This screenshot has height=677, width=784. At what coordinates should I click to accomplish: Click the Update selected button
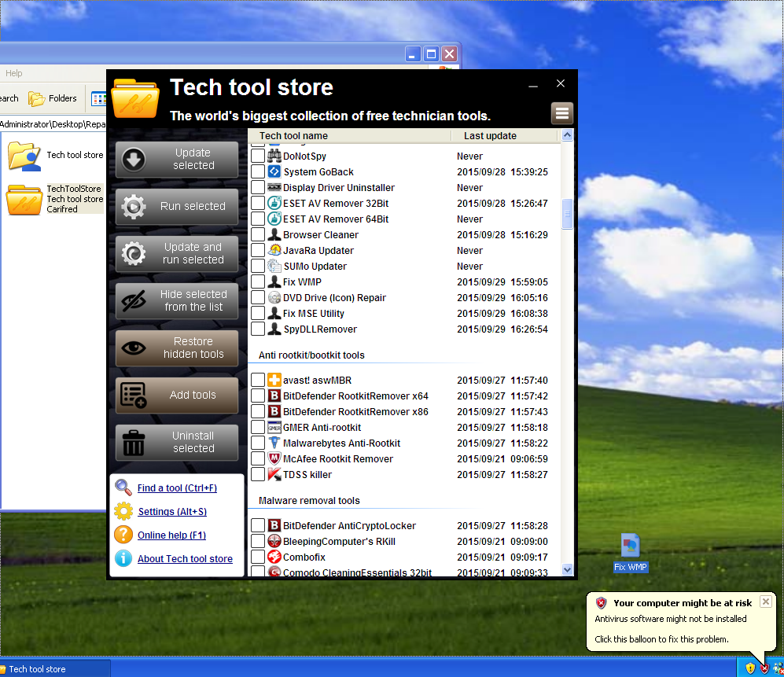coord(177,160)
